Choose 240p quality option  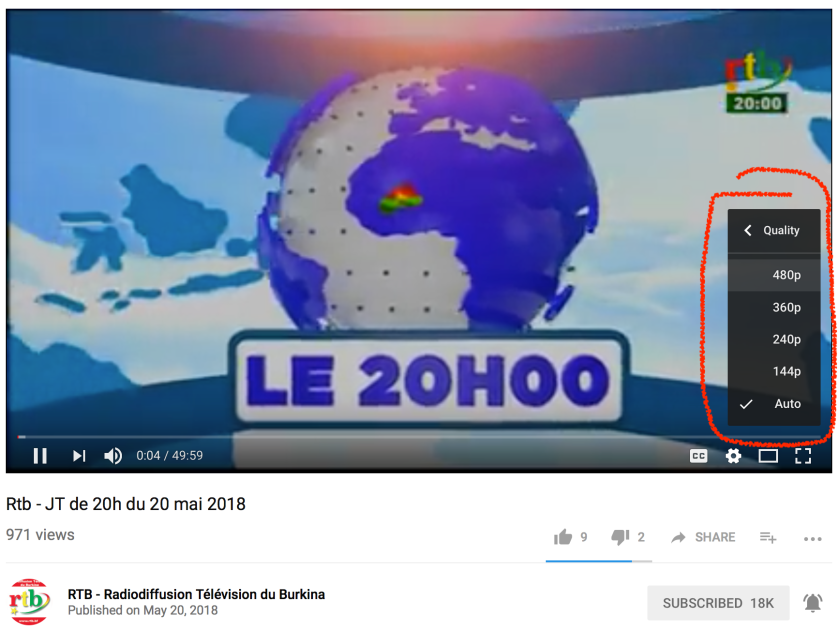pyautogui.click(x=774, y=339)
